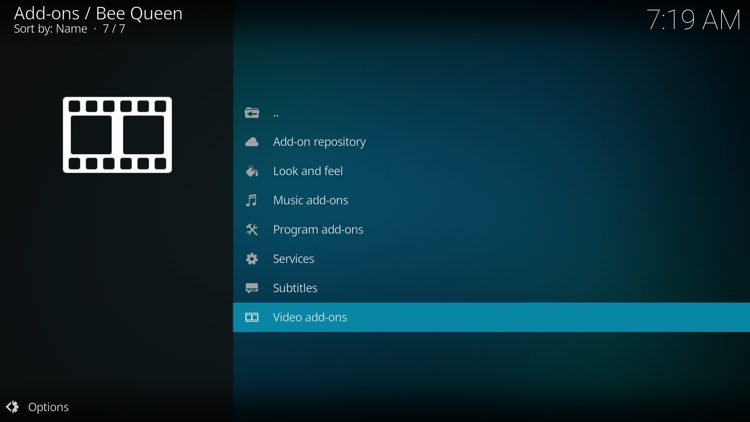
Task: Open the Look and feel category
Action: 491,171
